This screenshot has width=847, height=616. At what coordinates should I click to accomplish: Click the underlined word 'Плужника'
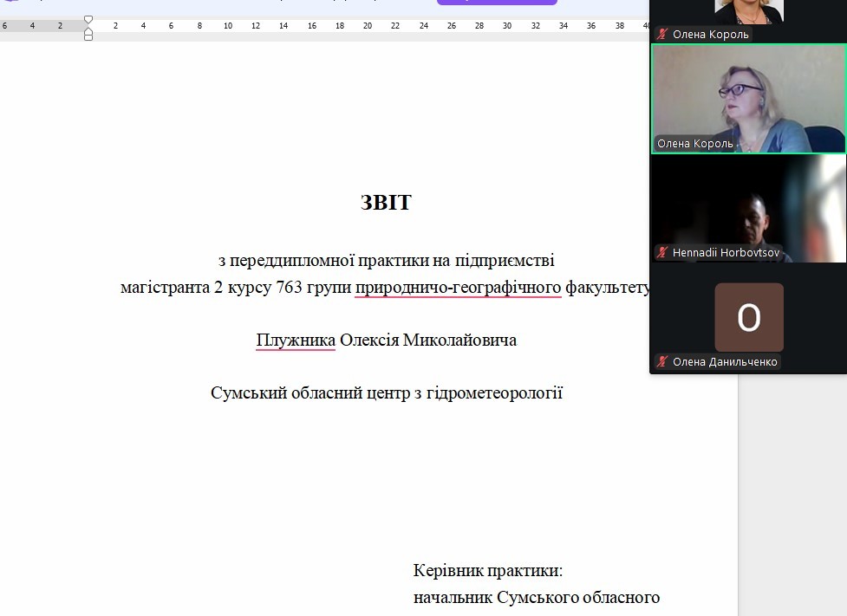tap(296, 340)
